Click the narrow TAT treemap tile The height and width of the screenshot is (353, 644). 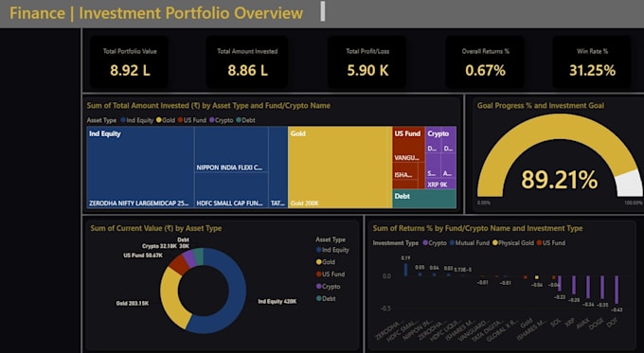[x=278, y=168]
